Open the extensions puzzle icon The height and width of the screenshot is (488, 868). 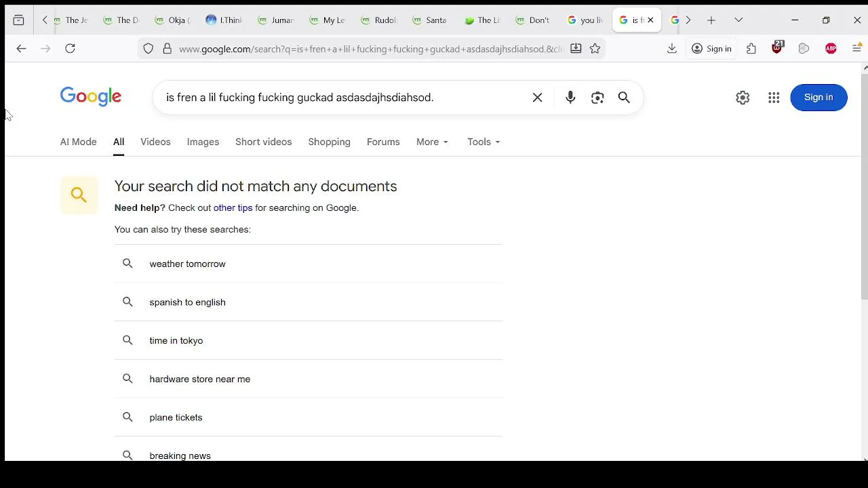click(x=751, y=49)
